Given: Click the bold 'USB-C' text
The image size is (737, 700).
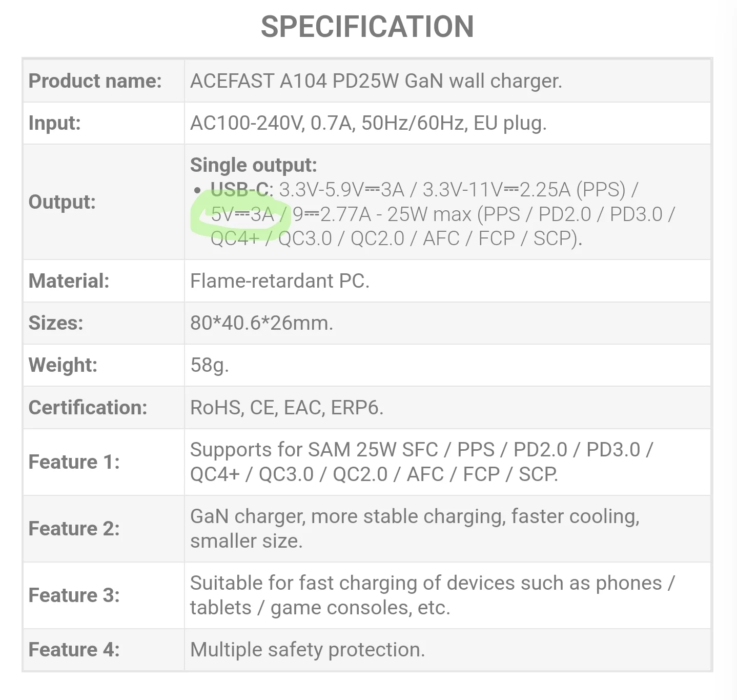Looking at the screenshot, I should coord(240,190).
